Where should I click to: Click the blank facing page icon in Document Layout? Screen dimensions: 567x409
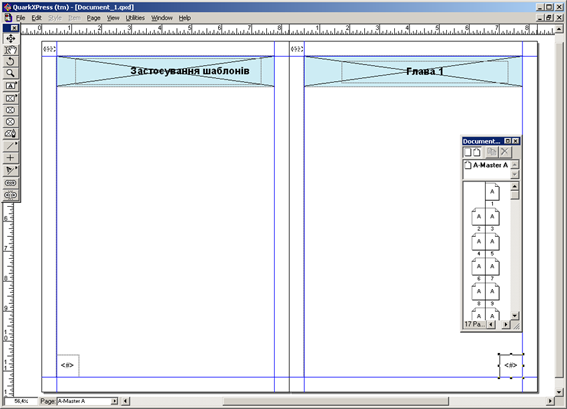pyautogui.click(x=477, y=152)
